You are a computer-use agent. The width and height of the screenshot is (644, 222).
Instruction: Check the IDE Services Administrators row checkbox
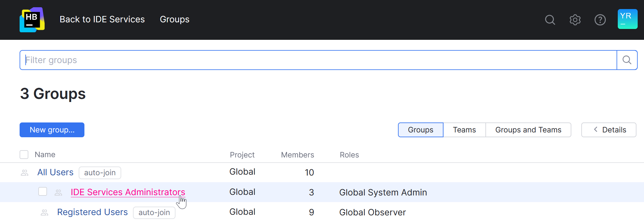click(43, 192)
